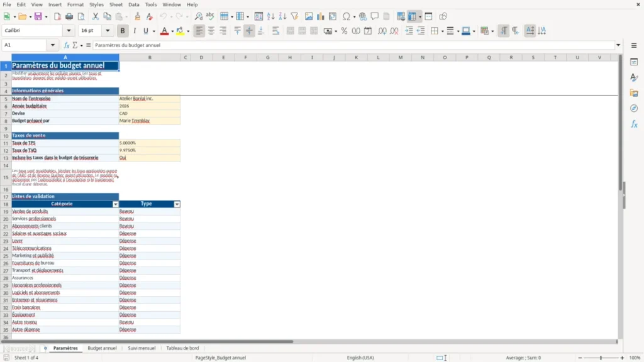Open the sidebar Navigator panel icon
Viewport: 644px width, 362px height.
634,108
